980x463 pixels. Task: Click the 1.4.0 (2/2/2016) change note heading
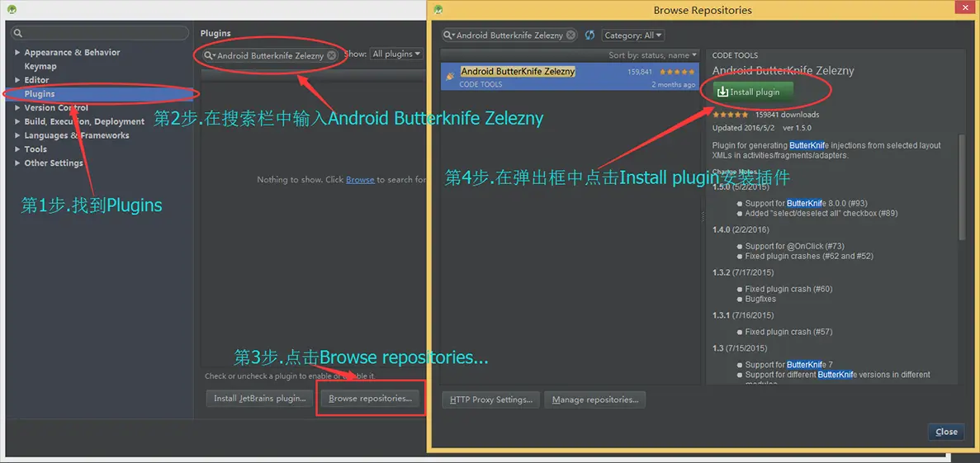tap(741, 230)
